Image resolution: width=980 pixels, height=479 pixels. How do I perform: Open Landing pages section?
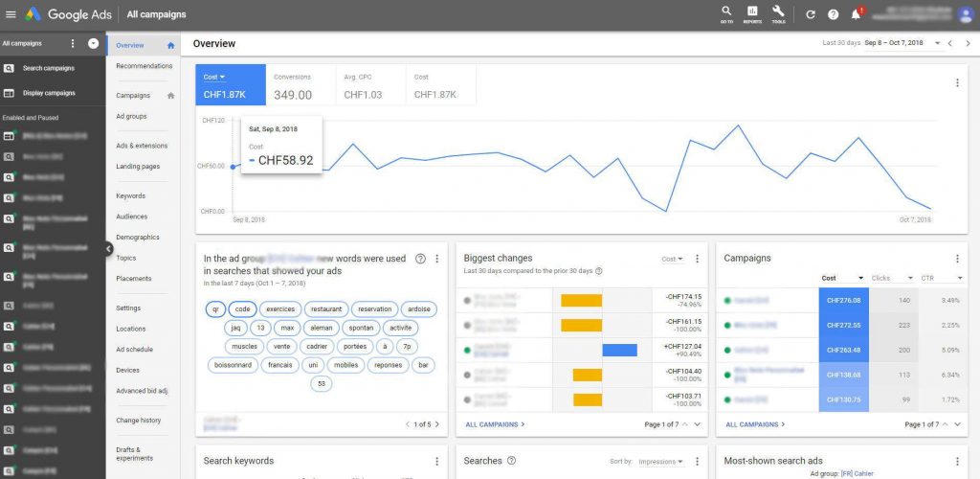[138, 167]
